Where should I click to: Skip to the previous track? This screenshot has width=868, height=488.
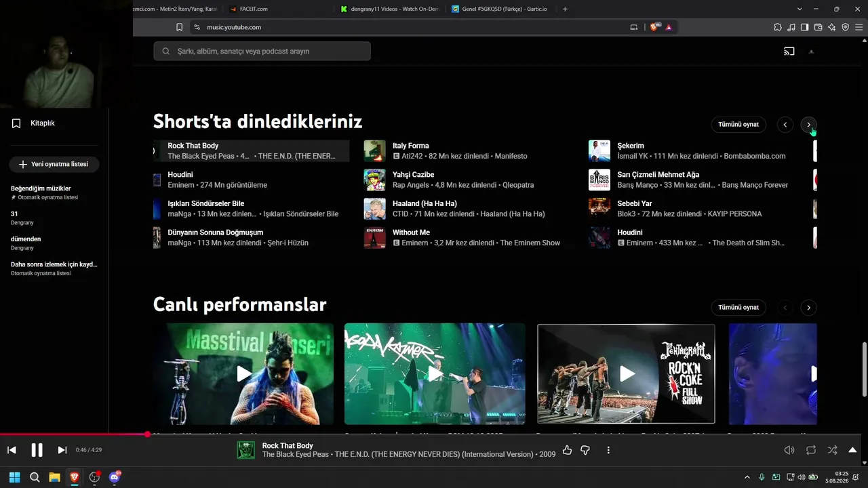point(12,450)
